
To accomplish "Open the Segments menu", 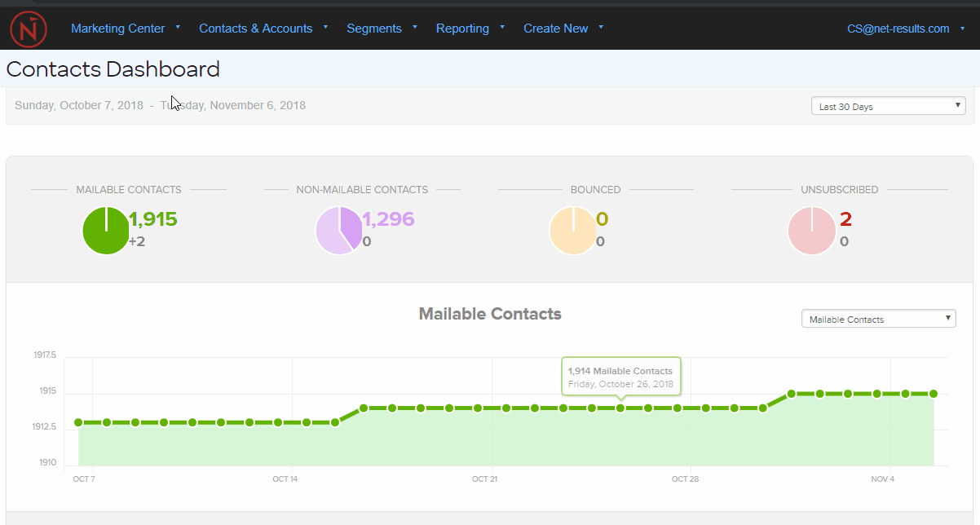I will click(375, 28).
